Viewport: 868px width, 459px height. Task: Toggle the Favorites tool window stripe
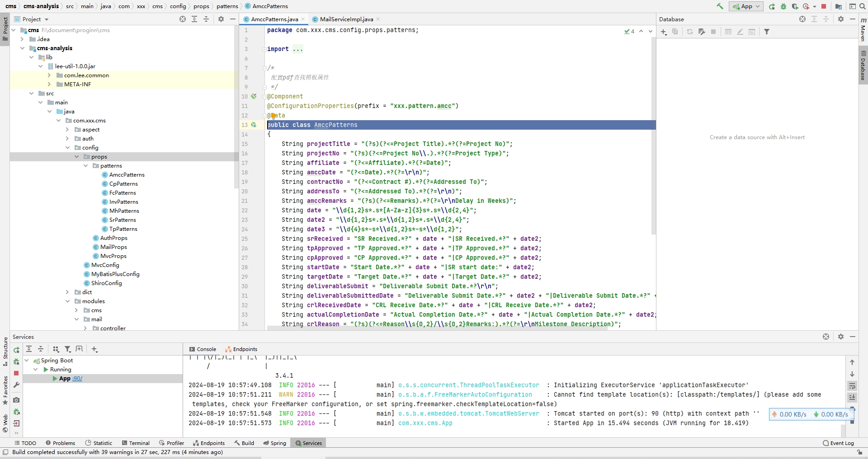(5, 390)
